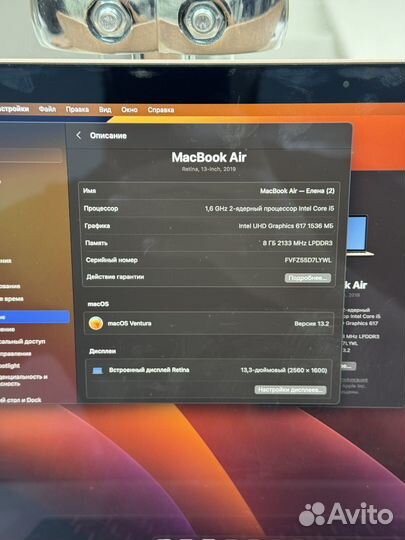Open the partly hidden app menu before Файл
Screen dimensions: 405x540
(x=14, y=109)
